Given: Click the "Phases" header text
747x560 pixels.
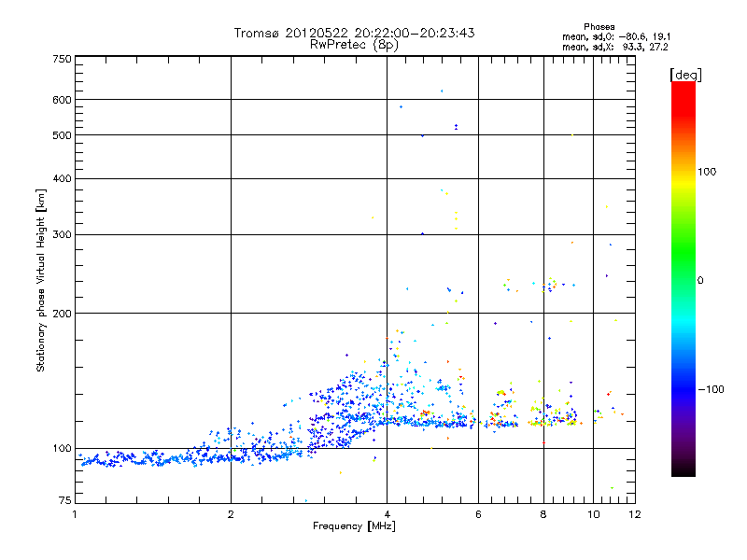Looking at the screenshot, I should click(x=599, y=27).
